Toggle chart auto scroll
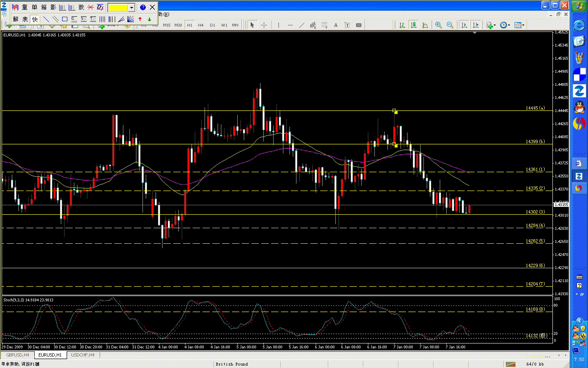 [x=464, y=25]
